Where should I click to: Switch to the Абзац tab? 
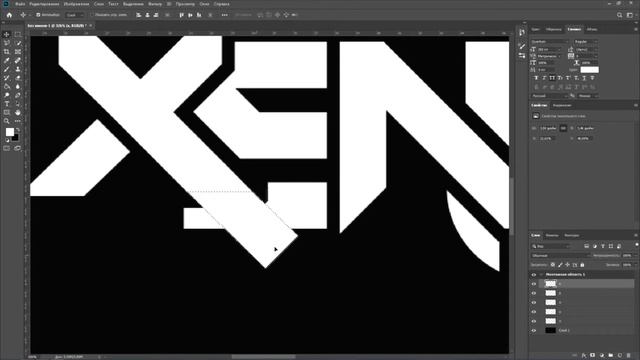592,29
